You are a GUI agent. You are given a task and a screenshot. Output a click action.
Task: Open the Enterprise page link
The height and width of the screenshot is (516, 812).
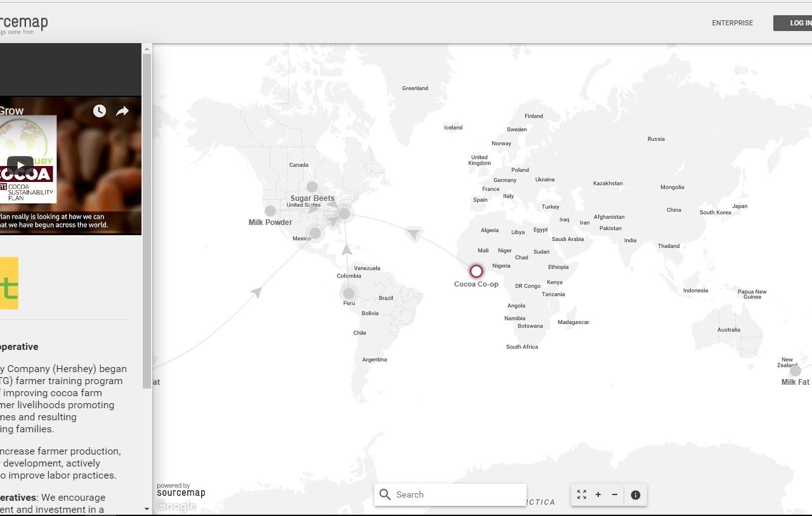tap(732, 23)
